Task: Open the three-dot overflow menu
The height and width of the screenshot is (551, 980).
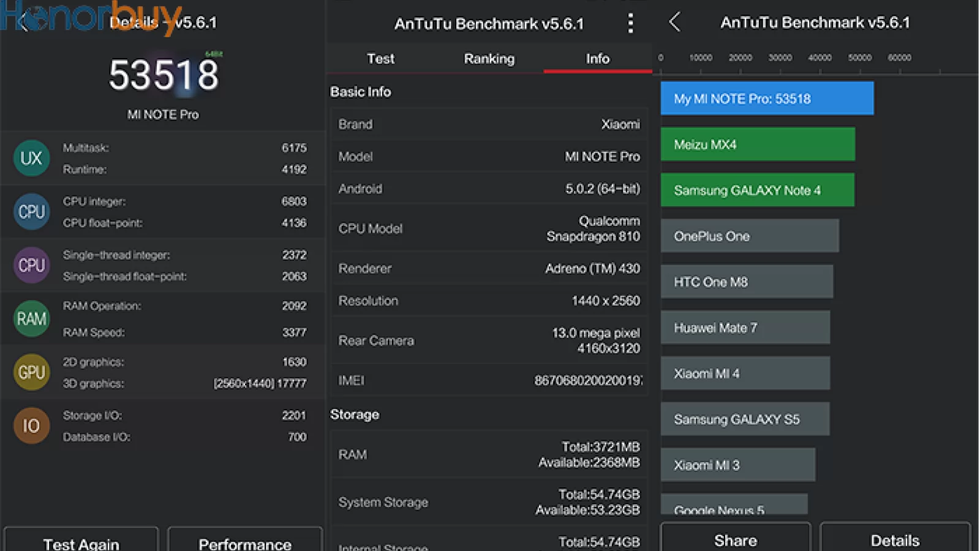Action: pyautogui.click(x=630, y=23)
